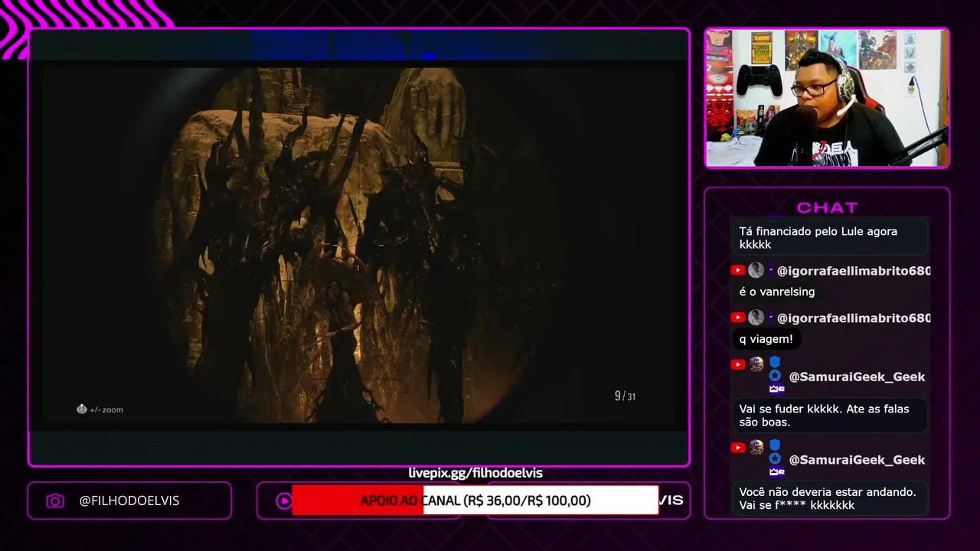
Task: Click the '+/- zoom' hint text
Action: 106,409
